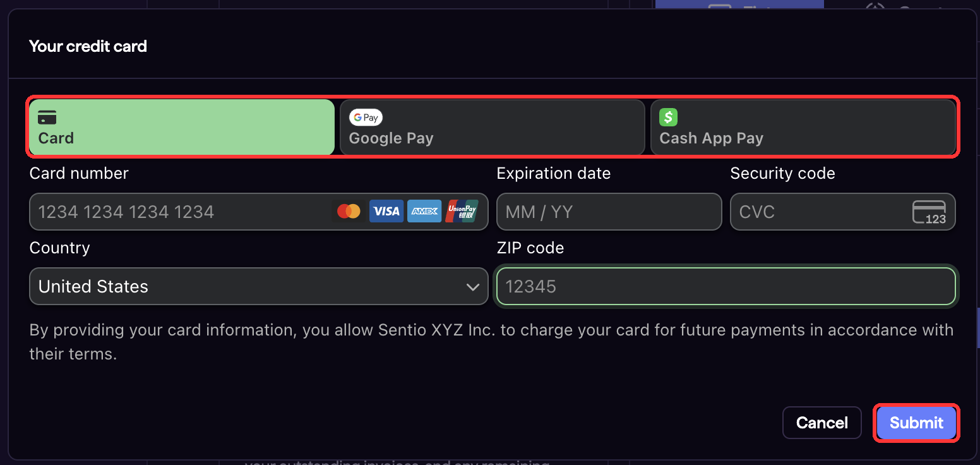Switch to the Google Pay tab
This screenshot has width=980, height=465.
493,127
